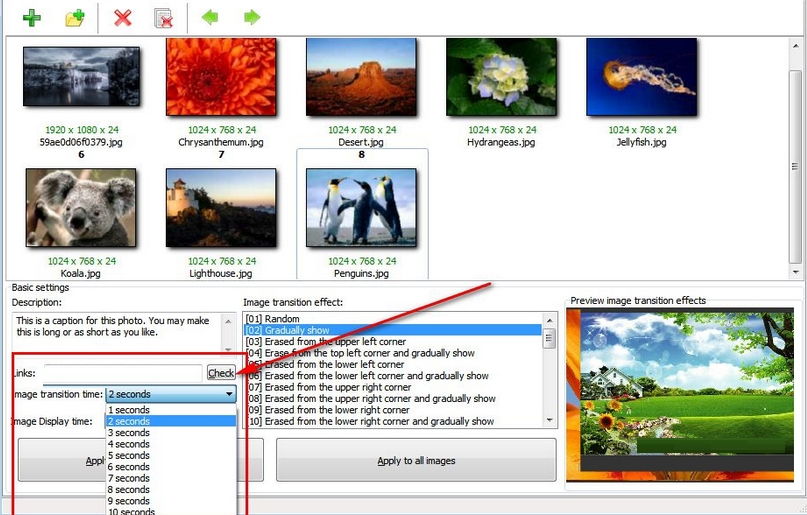807x515 pixels.
Task: Select [06] Erased from lower left and gradually show
Action: point(393,376)
